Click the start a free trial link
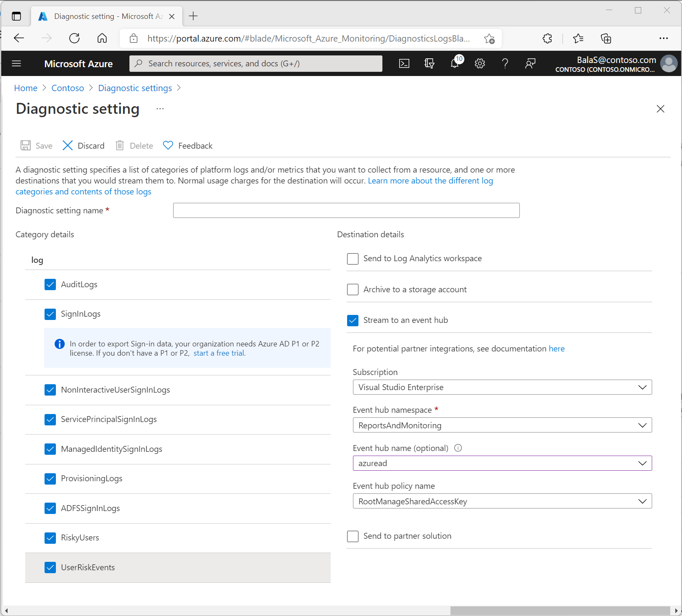The image size is (682, 616). (219, 353)
